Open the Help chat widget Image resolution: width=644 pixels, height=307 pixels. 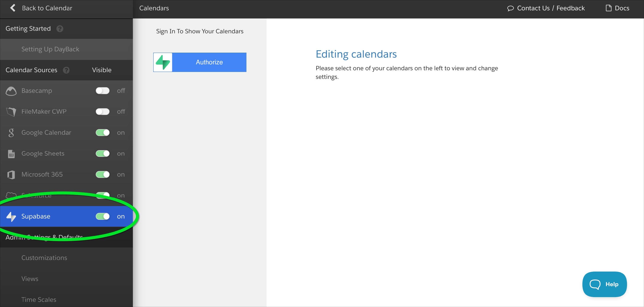tap(605, 284)
